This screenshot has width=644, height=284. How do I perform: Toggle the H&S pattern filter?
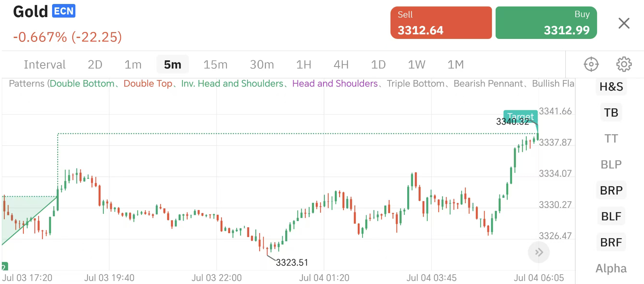tap(611, 87)
